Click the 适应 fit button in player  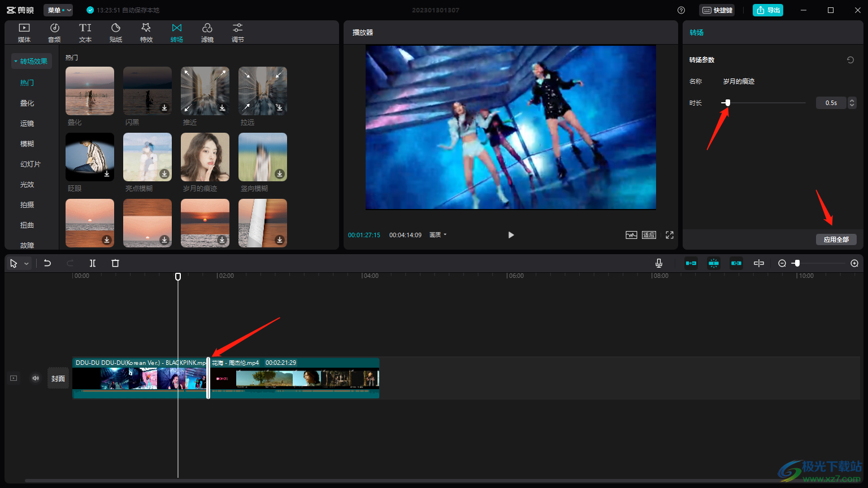[649, 235]
